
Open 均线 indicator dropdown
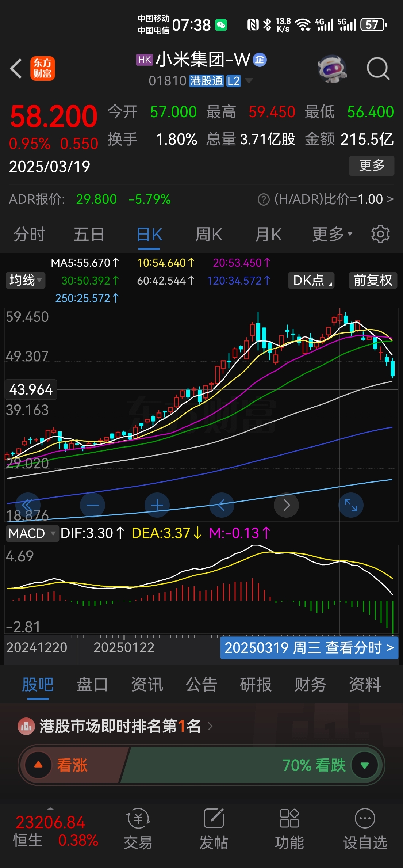point(26,280)
